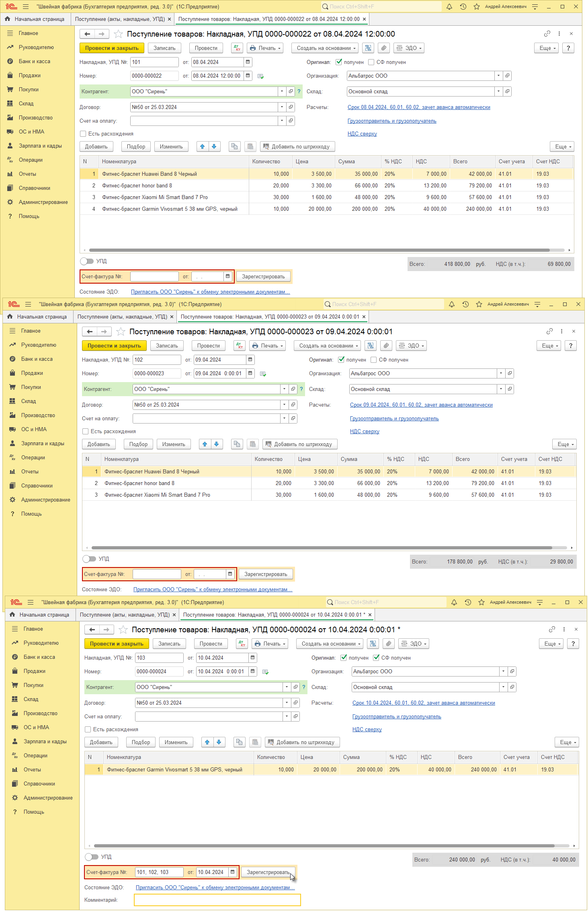Click Записать in document 0000-000024
Viewport: 588px width, 911px height.
tap(169, 644)
